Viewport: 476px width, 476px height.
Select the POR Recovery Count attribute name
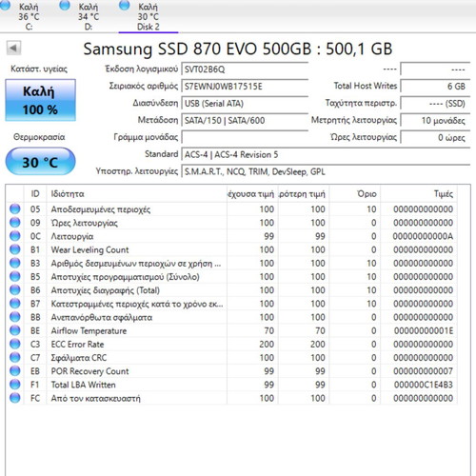click(89, 371)
